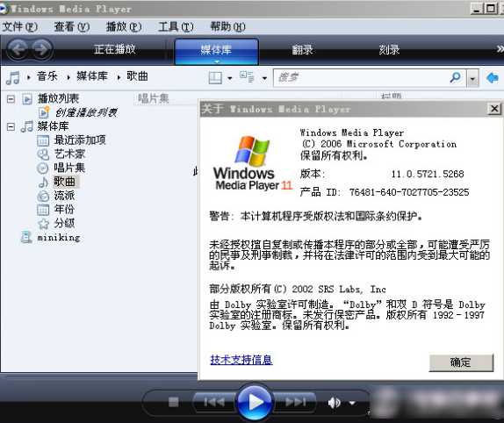Image resolution: width=504 pixels, height=423 pixels.
Task: Open the view options dropdown arrow
Action: point(264,78)
